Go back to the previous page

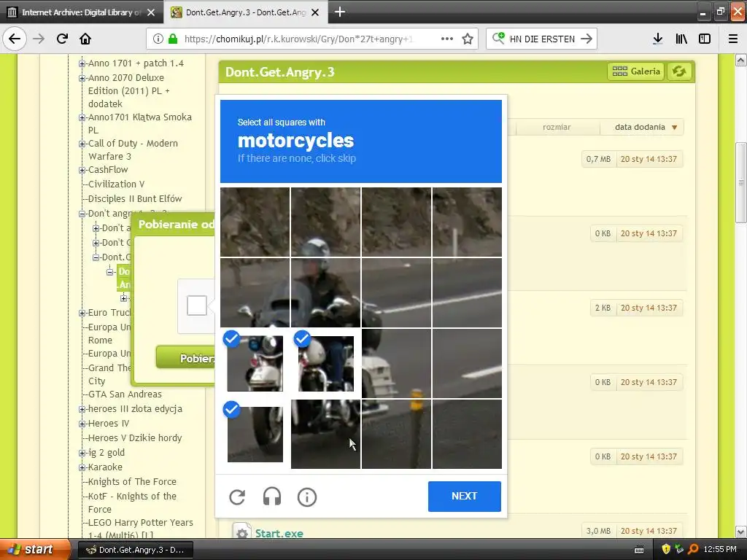click(x=15, y=39)
